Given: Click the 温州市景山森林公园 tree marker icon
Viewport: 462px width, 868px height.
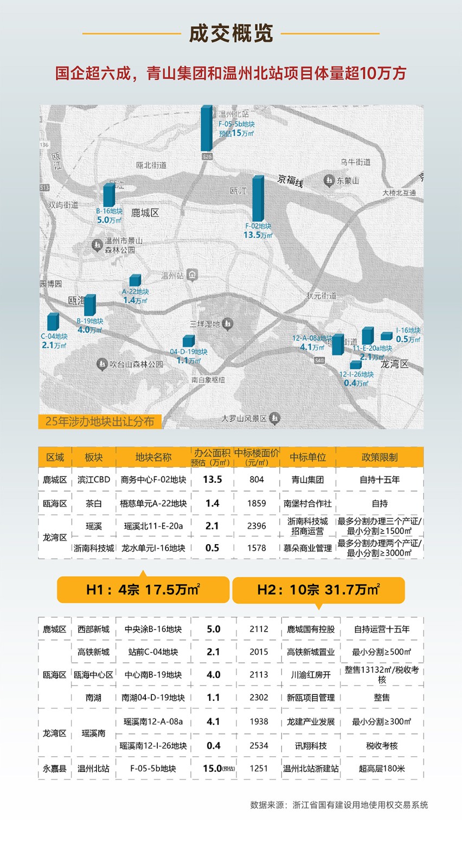Looking at the screenshot, I should tap(97, 245).
